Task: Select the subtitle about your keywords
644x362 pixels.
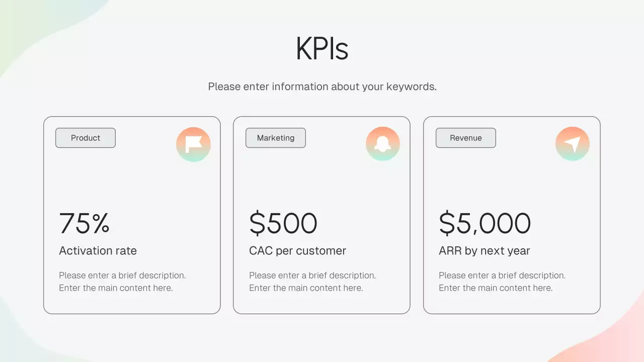Action: (322, 86)
